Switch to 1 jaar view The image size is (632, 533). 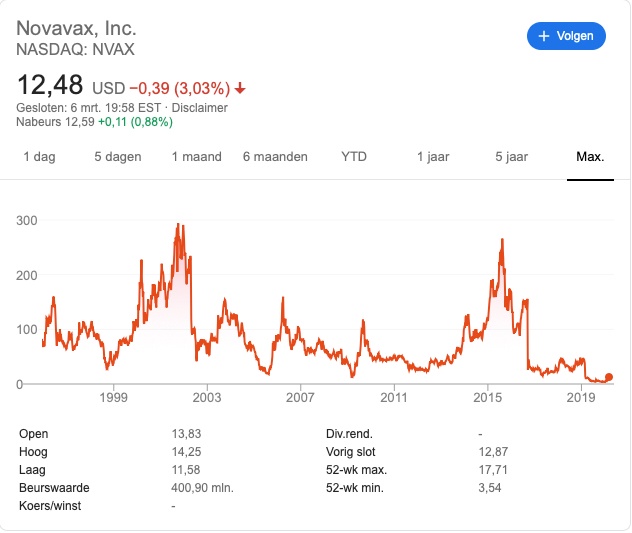coord(433,157)
